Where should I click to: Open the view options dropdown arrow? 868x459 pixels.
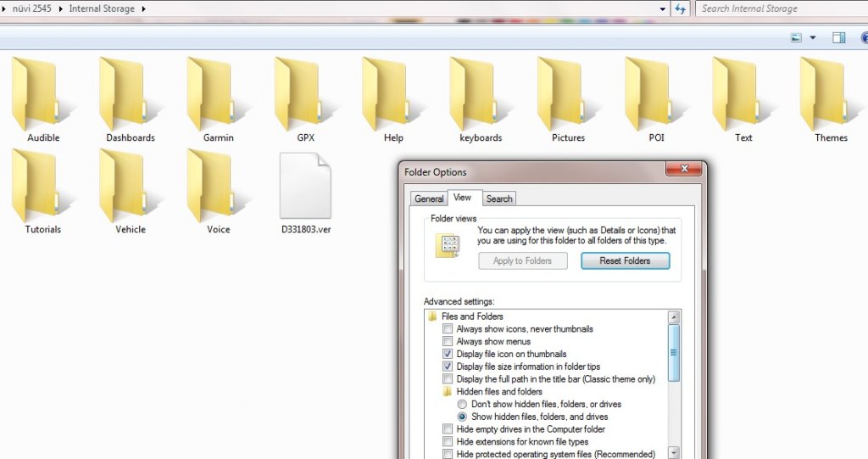click(x=813, y=37)
